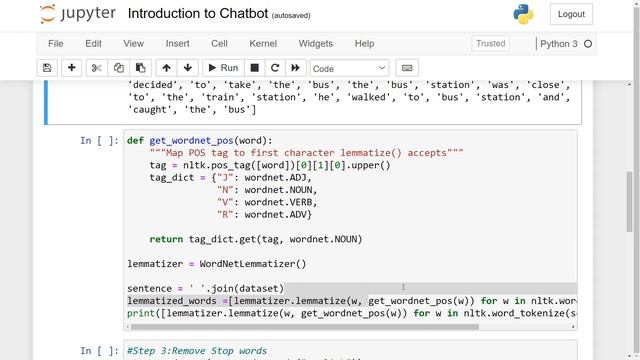640x360 pixels.
Task: Click the Python logo icon
Action: 523,14
